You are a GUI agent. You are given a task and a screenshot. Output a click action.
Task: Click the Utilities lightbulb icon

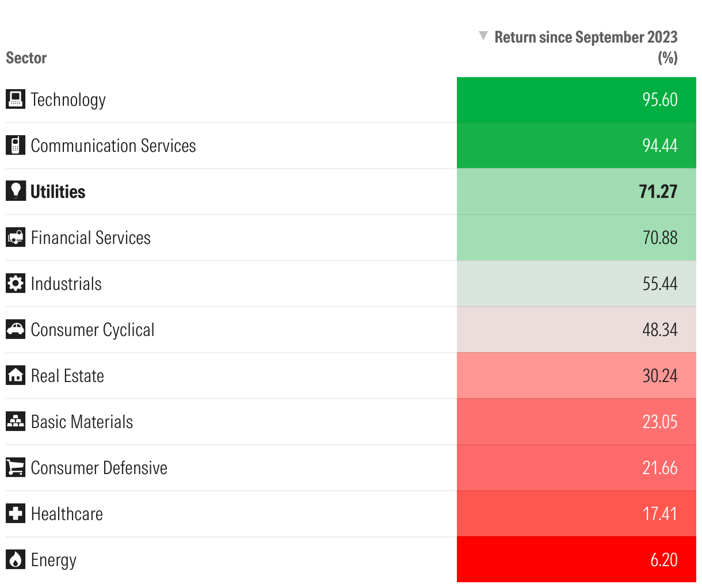click(x=16, y=192)
